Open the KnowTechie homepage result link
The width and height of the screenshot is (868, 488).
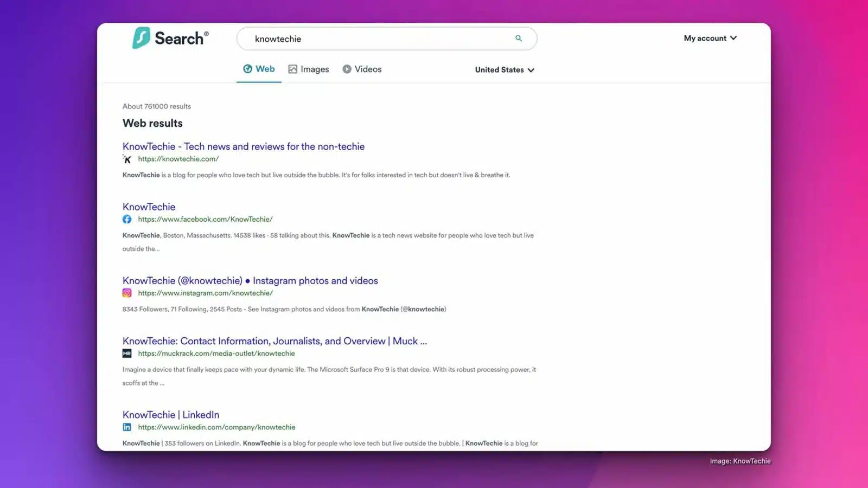(243, 146)
